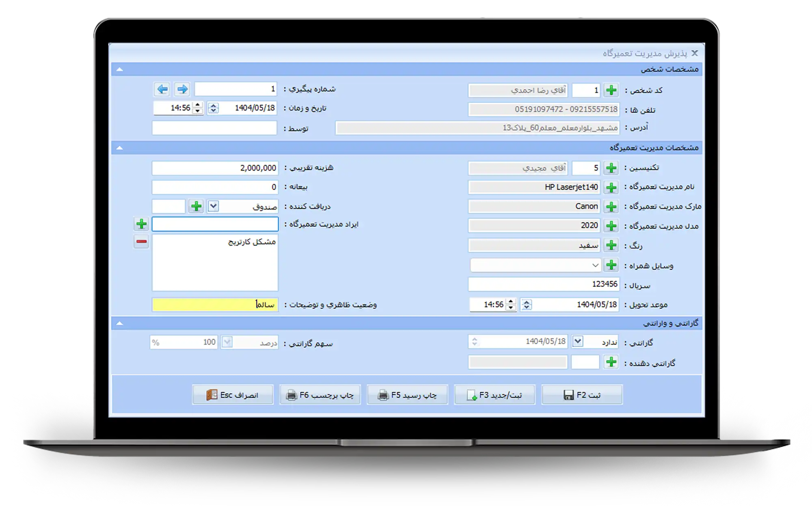This screenshot has width=812, height=506.
Task: Click انصراف Esc cancel button
Action: 233,395
